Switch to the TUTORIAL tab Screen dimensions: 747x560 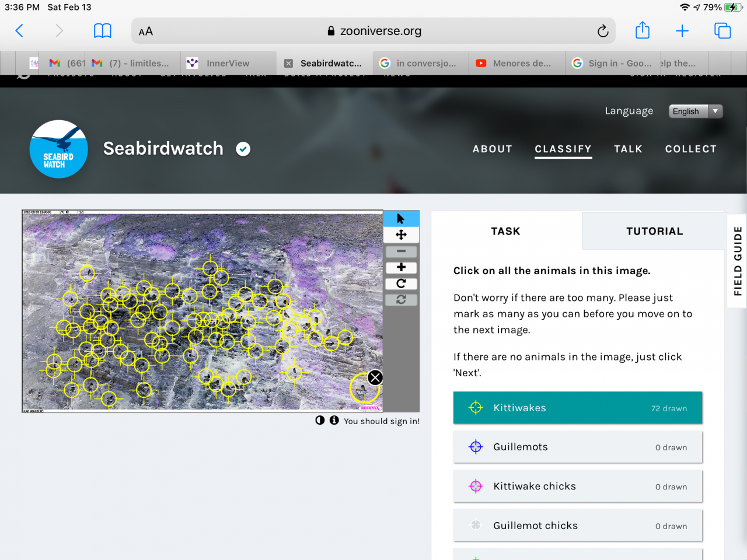tap(654, 231)
